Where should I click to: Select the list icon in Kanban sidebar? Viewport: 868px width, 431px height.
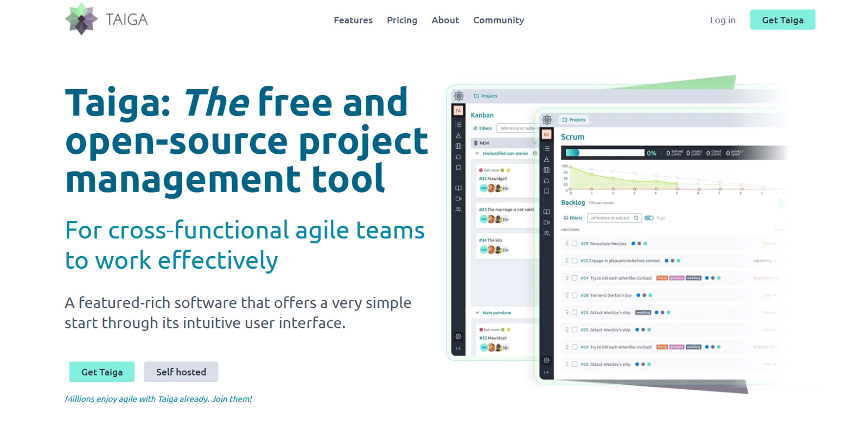point(458,124)
